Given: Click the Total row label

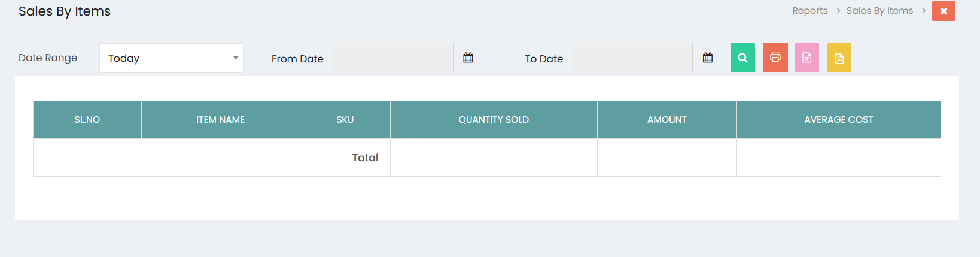Looking at the screenshot, I should pos(365,158).
